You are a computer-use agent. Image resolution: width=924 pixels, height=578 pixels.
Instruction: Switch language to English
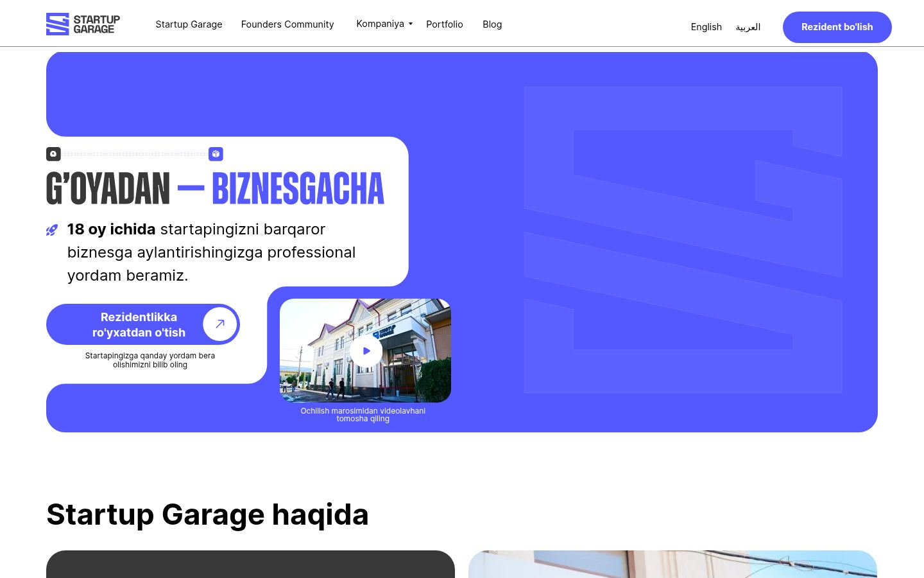point(706,27)
